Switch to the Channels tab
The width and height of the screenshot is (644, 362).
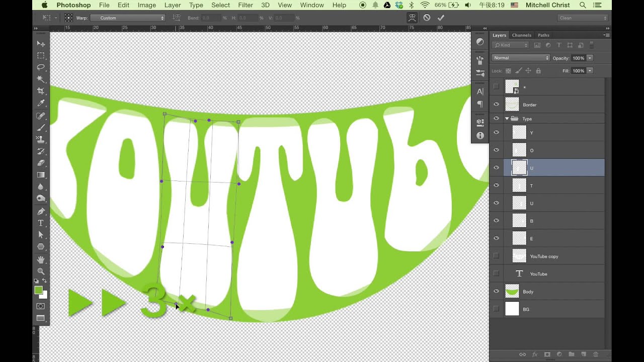[522, 35]
